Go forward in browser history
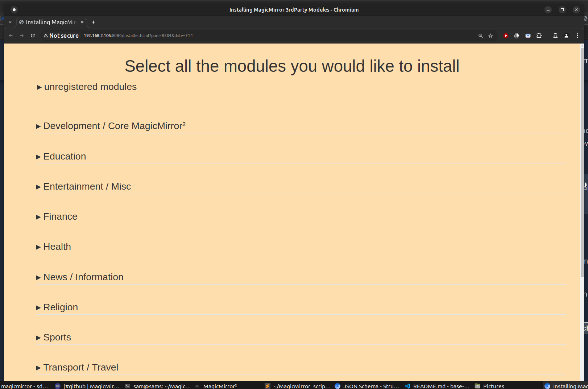This screenshot has width=588, height=389. pyautogui.click(x=22, y=36)
